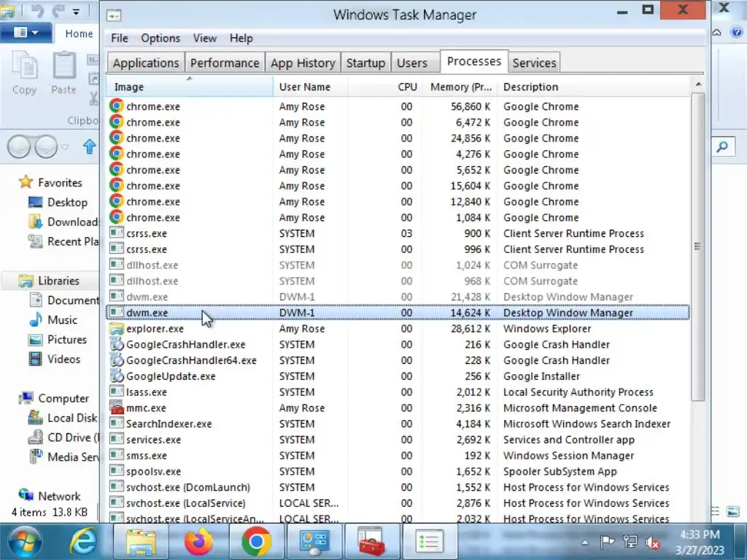Launch Internet Explorer from taskbar
The height and width of the screenshot is (560, 747).
(x=84, y=542)
